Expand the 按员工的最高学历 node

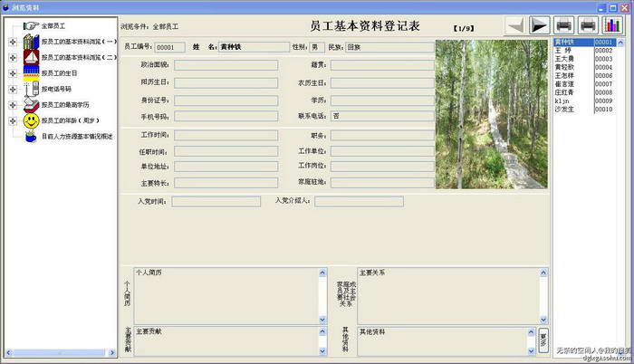pyautogui.click(x=13, y=105)
